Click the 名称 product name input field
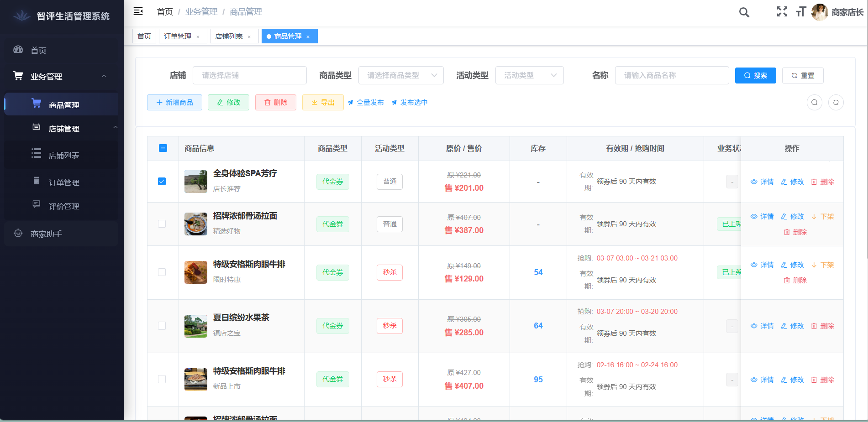The image size is (868, 422). (672, 75)
